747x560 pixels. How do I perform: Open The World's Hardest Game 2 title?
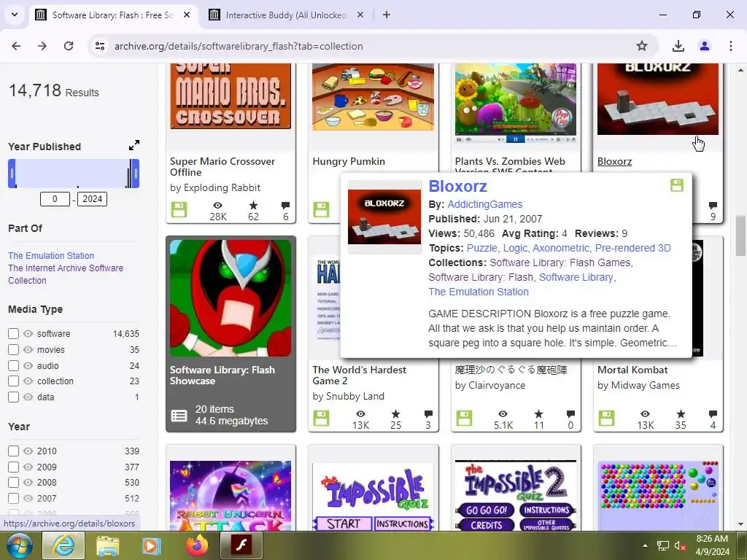tap(359, 376)
